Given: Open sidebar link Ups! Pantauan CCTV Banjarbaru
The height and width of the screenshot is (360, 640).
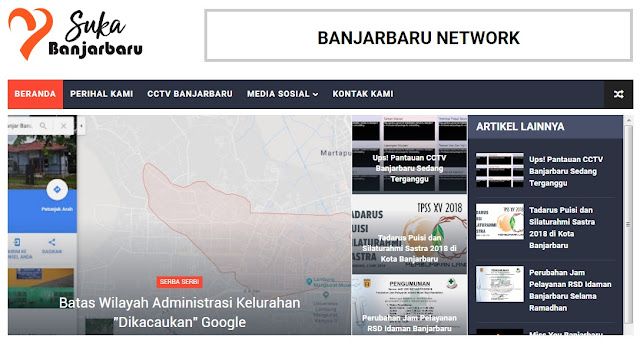Looking at the screenshot, I should click(566, 171).
